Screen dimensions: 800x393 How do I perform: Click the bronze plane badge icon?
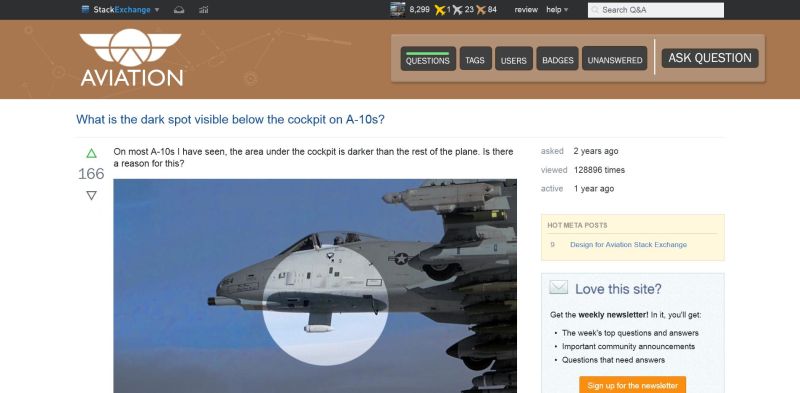tap(481, 10)
